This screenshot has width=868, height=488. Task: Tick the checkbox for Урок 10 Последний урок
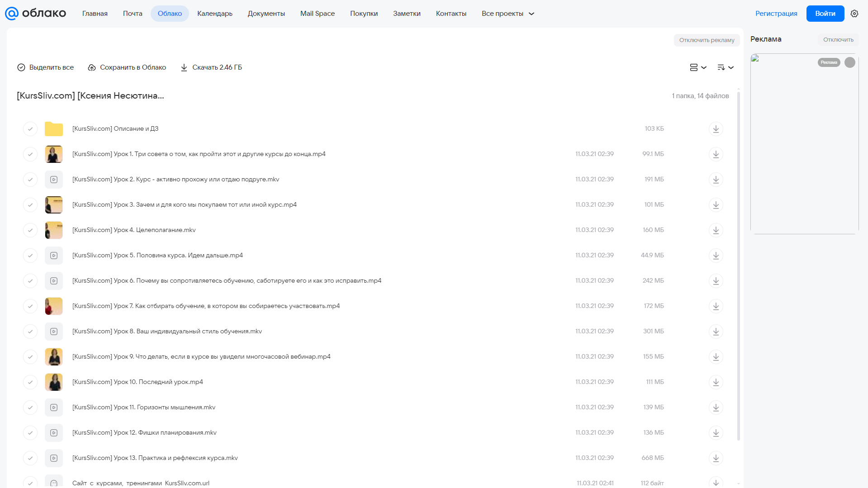pyautogui.click(x=30, y=382)
